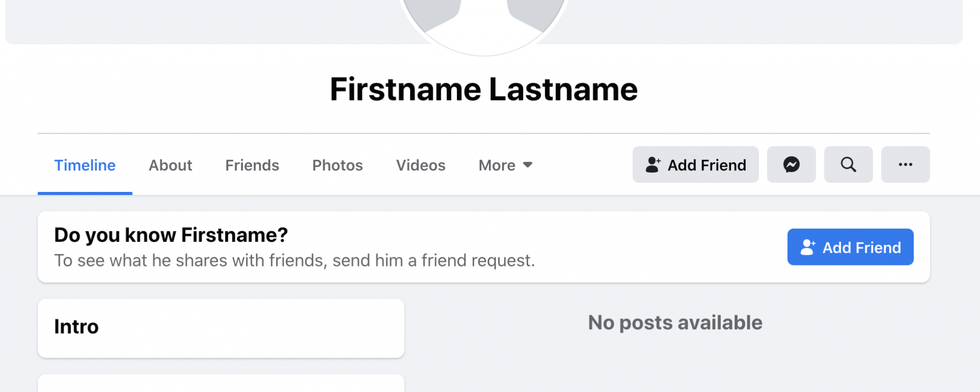View the Photos tab
The image size is (980, 392).
click(337, 165)
